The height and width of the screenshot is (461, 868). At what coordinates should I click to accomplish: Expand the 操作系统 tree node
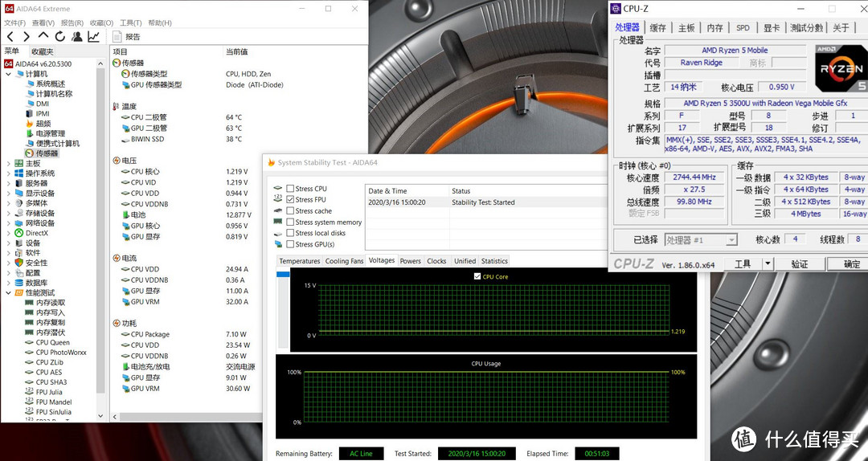pyautogui.click(x=8, y=173)
